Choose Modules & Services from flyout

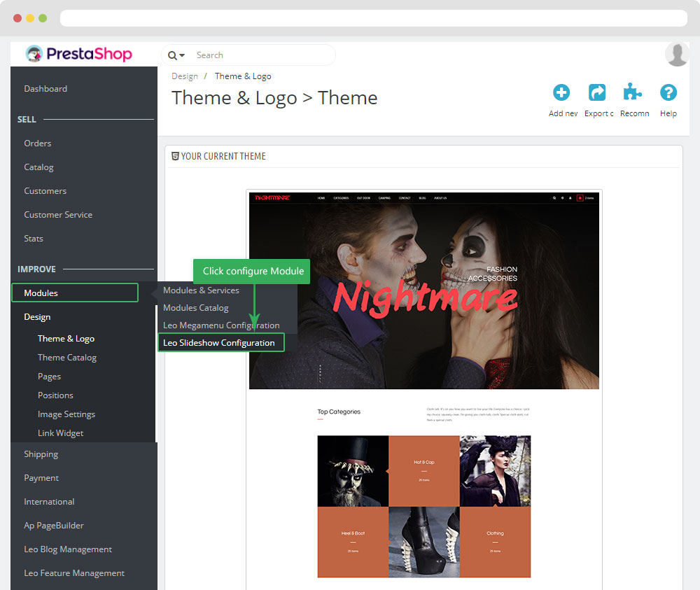point(201,290)
